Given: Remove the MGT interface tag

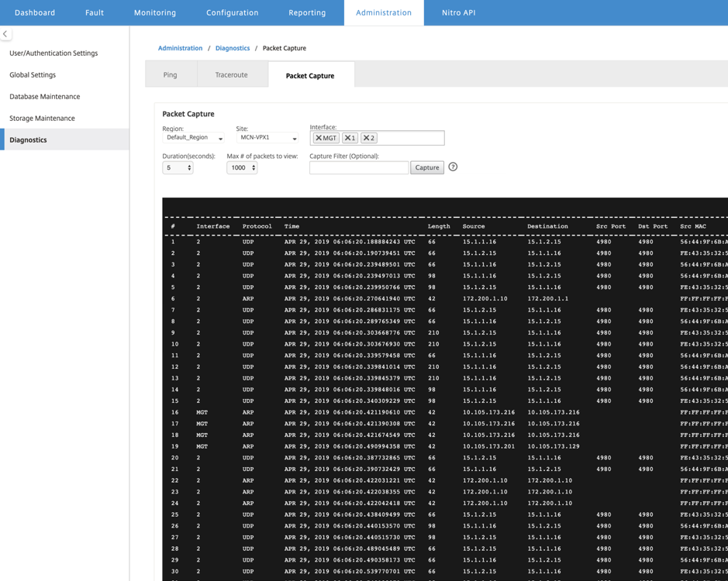Looking at the screenshot, I should 319,138.
